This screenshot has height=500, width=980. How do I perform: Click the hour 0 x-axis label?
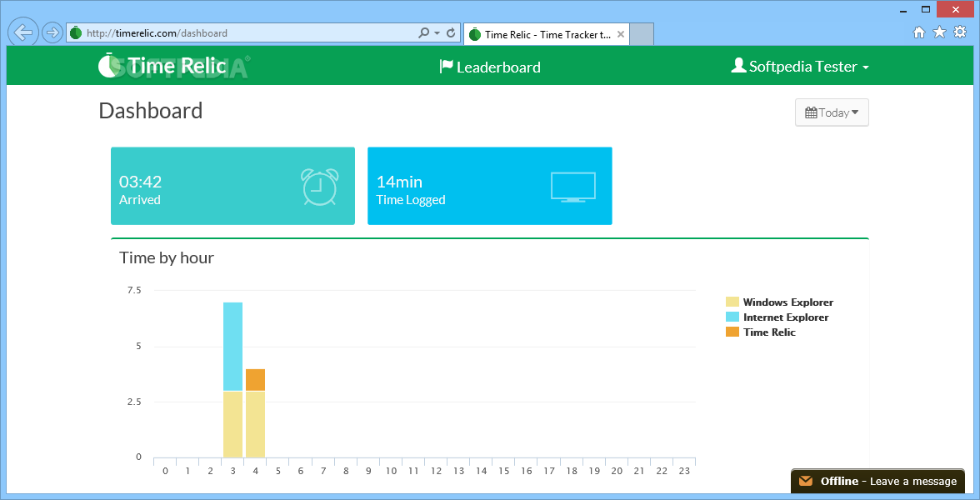(x=165, y=472)
